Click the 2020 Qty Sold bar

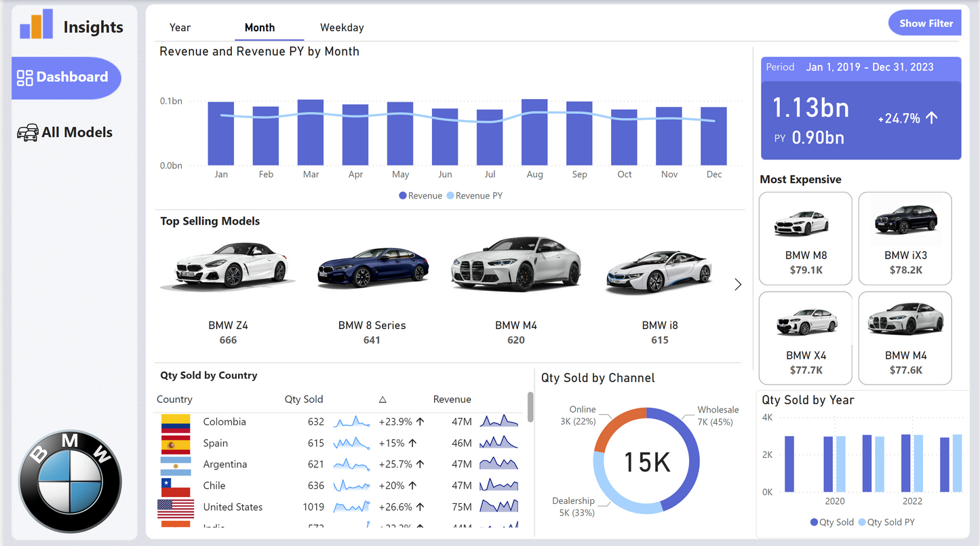coord(828,464)
